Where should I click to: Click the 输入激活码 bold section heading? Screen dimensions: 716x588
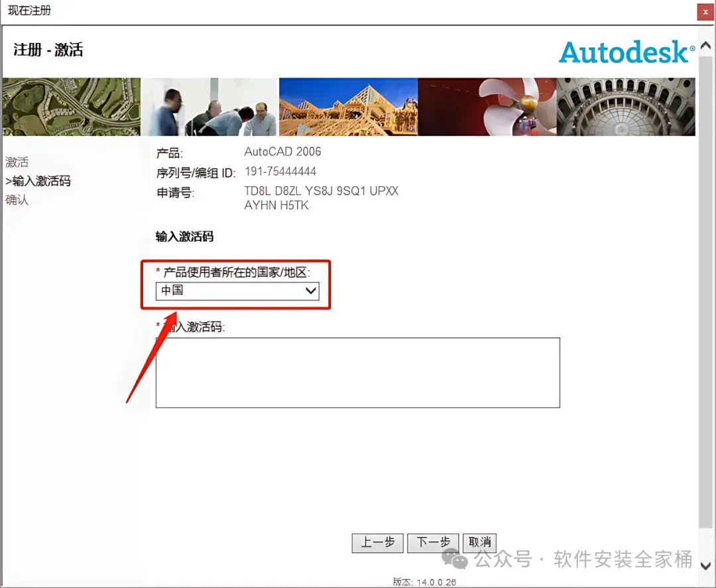point(184,237)
